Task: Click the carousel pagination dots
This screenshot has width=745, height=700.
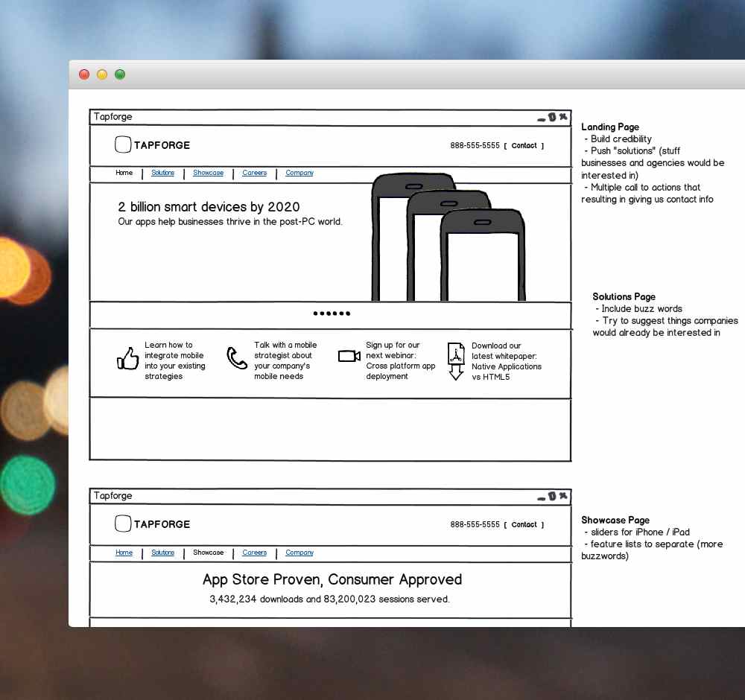Action: pyautogui.click(x=332, y=314)
